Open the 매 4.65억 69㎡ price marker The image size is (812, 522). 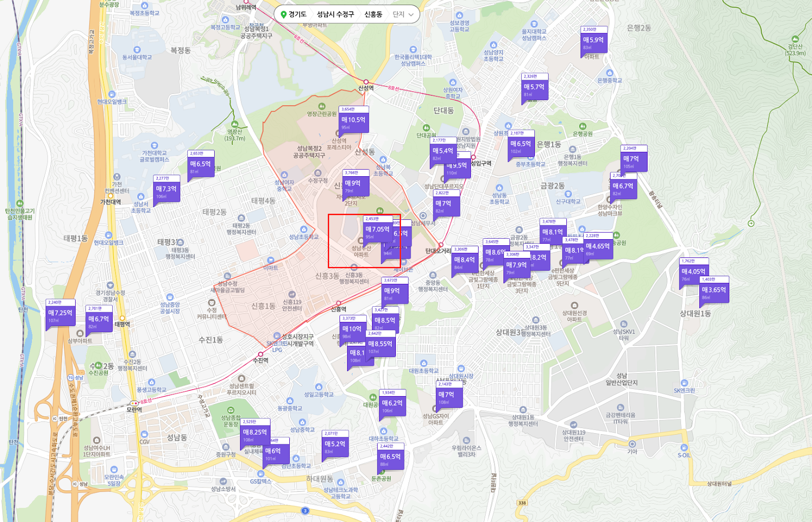pos(598,246)
